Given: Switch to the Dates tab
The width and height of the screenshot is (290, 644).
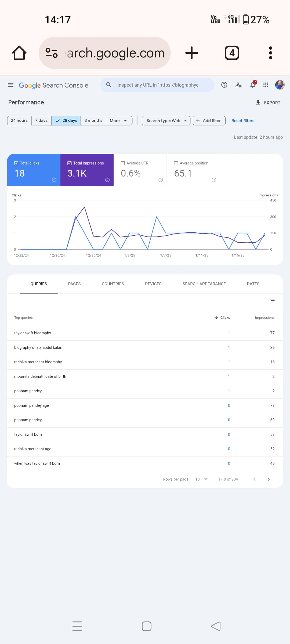Looking at the screenshot, I should pos(253,284).
